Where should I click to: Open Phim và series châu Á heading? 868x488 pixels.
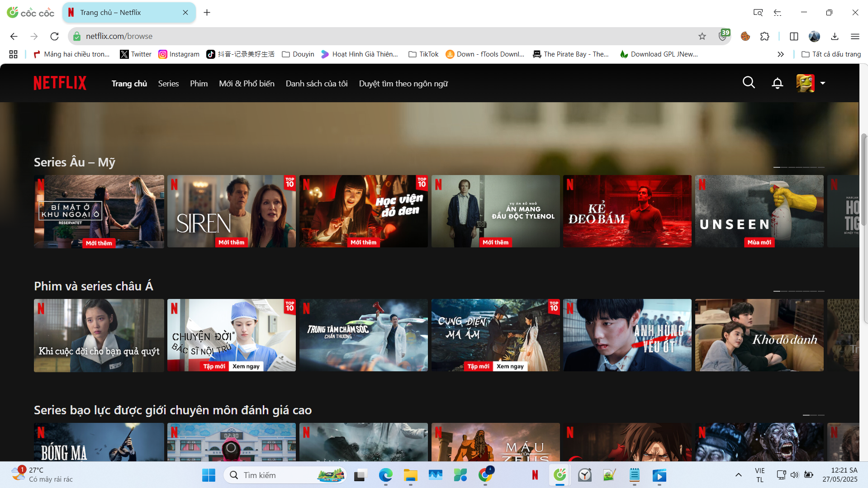click(x=94, y=286)
